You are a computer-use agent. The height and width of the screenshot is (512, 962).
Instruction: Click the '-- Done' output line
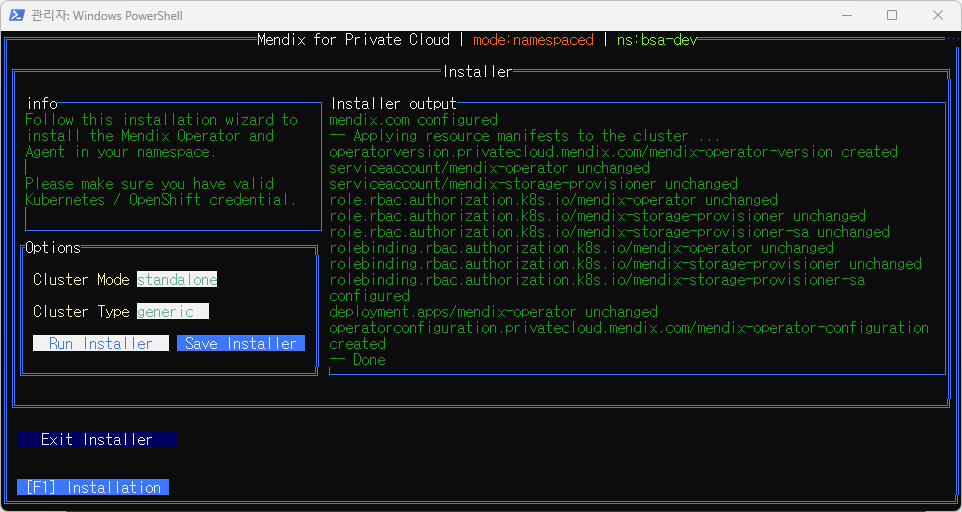(x=357, y=359)
